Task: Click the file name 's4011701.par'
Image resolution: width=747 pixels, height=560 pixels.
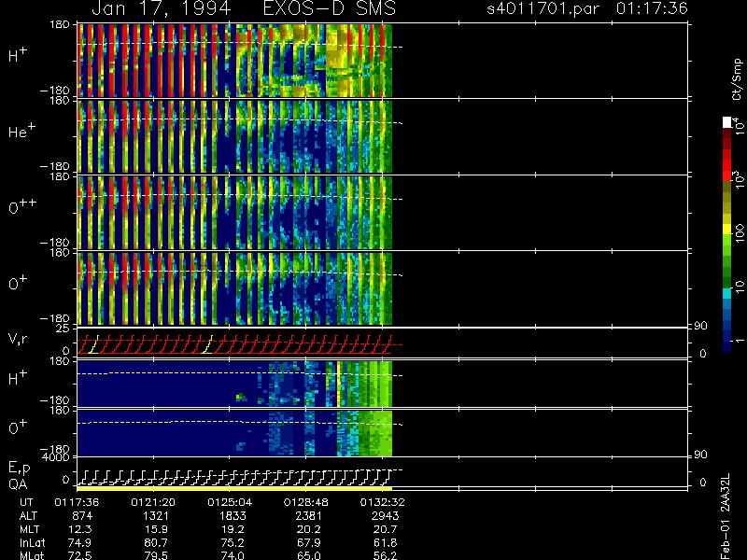Action: pyautogui.click(x=543, y=8)
